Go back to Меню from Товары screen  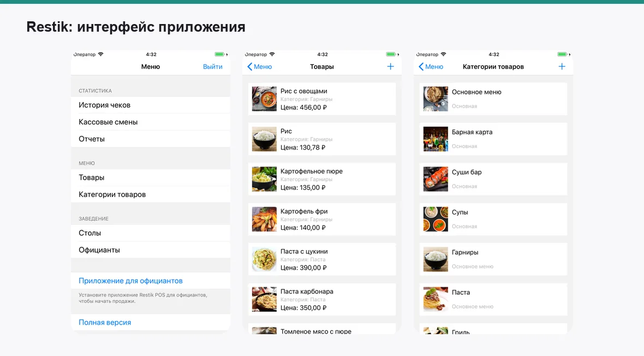click(260, 67)
